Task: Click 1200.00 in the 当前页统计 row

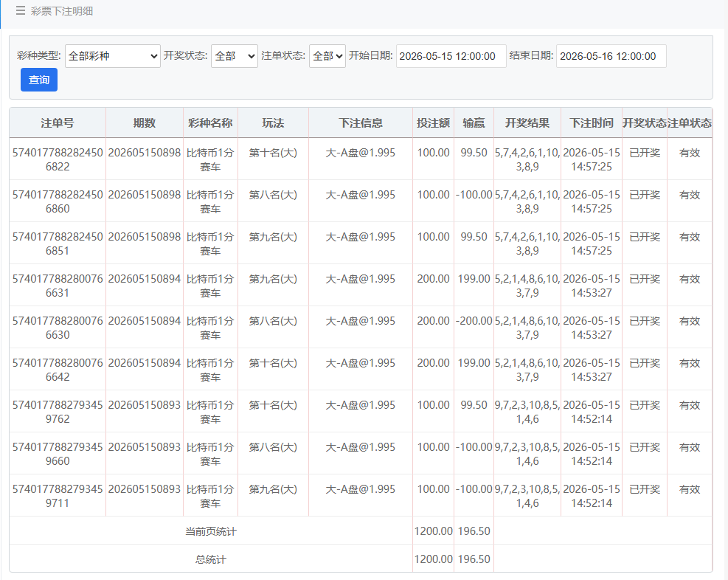Action: tap(433, 531)
